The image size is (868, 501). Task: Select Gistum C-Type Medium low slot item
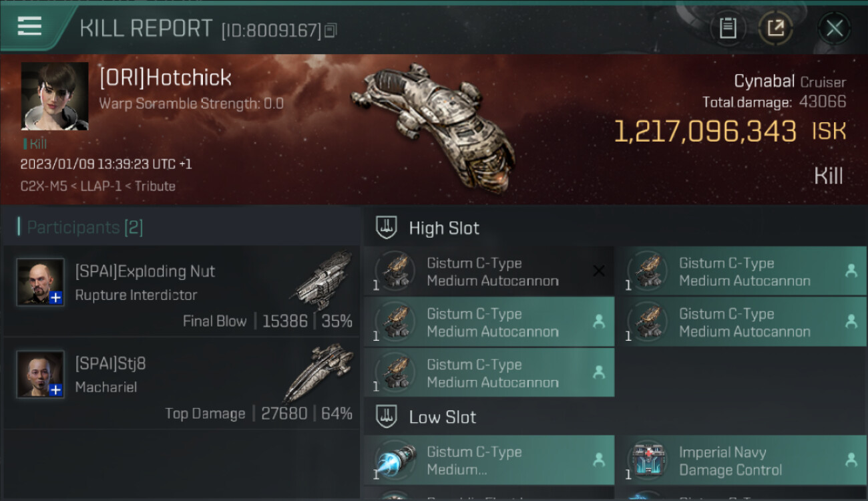coord(489,460)
